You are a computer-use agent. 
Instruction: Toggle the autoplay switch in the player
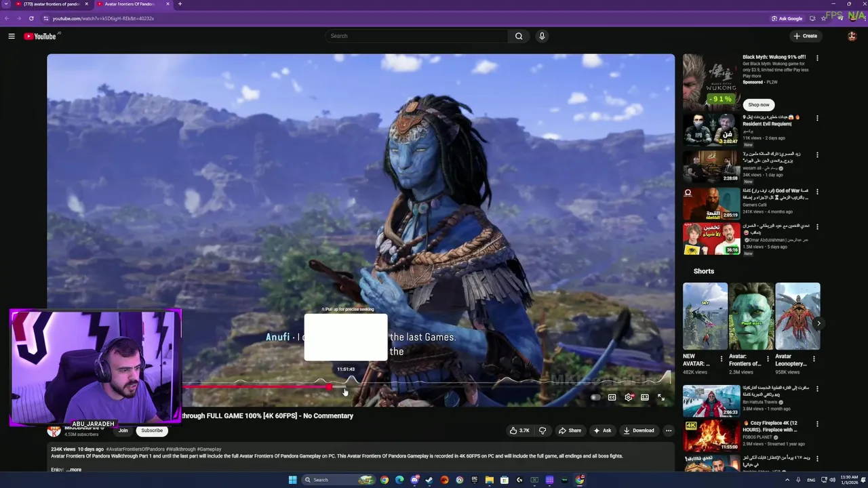pyautogui.click(x=595, y=397)
